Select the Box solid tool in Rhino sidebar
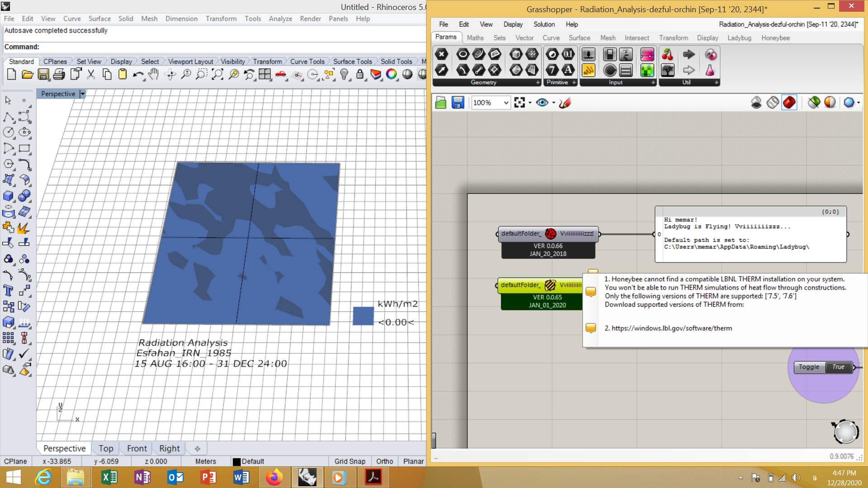This screenshot has width=868, height=488. tap(8, 196)
